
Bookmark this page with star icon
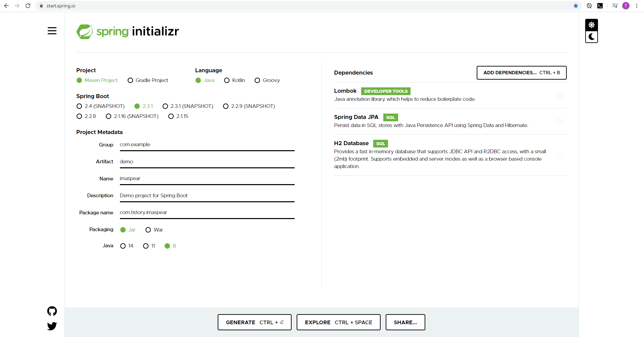pos(576,6)
